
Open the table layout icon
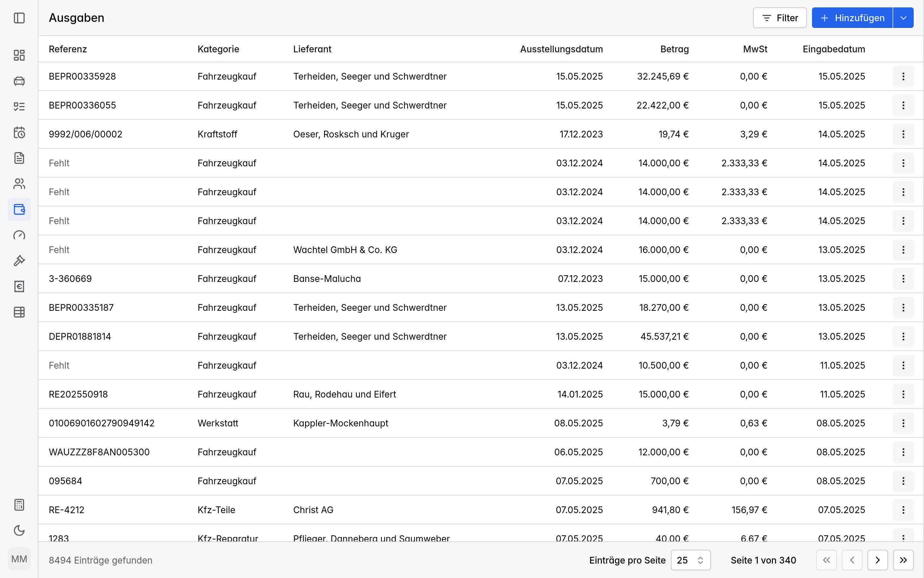pyautogui.click(x=19, y=312)
